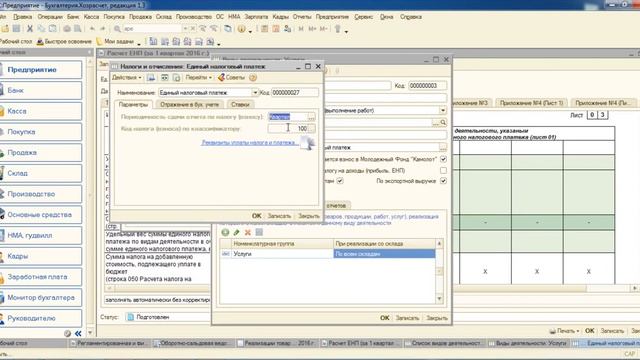The height and width of the screenshot is (360, 640).
Task: Open the Действия dropdown in the tax dialog
Action: click(127, 78)
